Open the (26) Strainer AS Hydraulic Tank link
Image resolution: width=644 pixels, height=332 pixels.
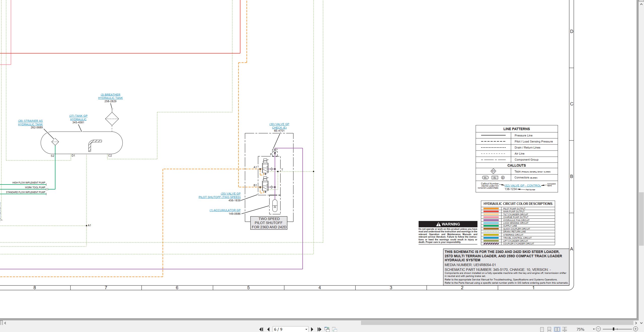tap(30, 123)
